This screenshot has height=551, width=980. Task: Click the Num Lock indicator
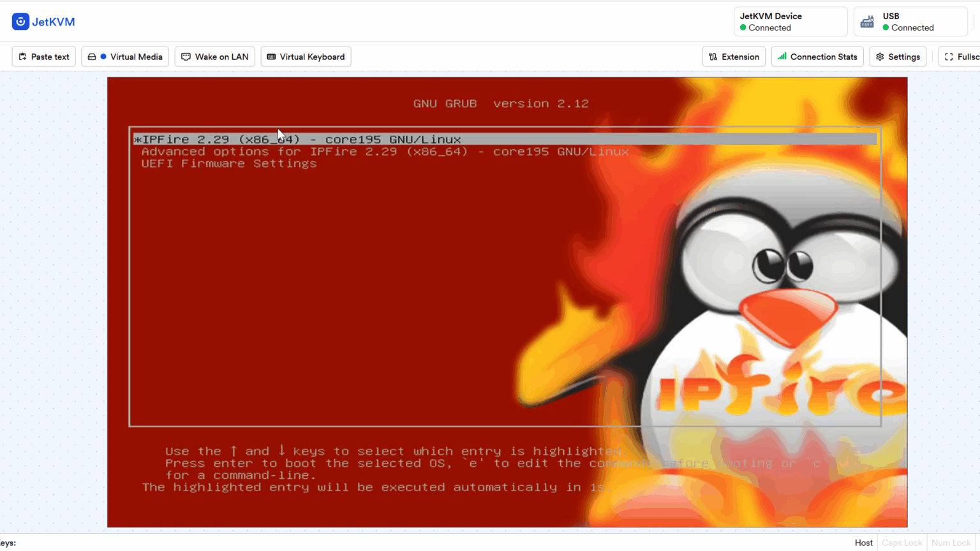pos(951,543)
